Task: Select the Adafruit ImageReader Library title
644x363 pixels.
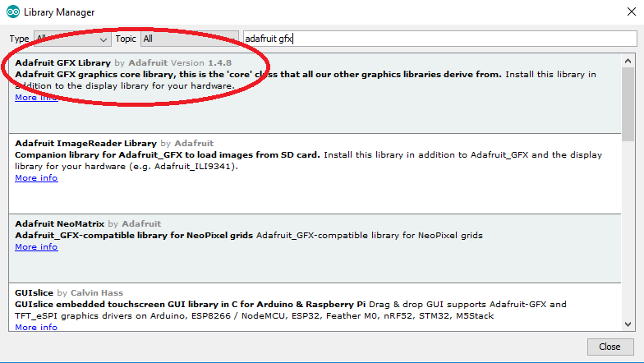Action: 85,143
